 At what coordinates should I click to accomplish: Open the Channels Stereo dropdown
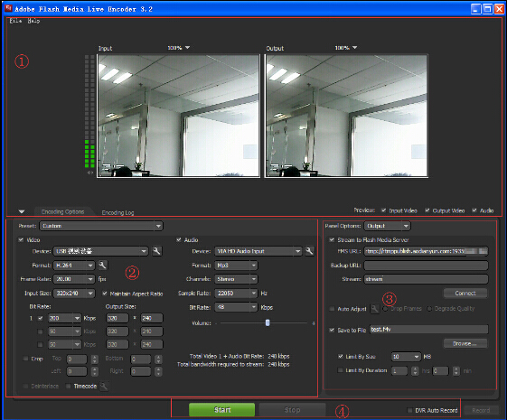(x=237, y=279)
